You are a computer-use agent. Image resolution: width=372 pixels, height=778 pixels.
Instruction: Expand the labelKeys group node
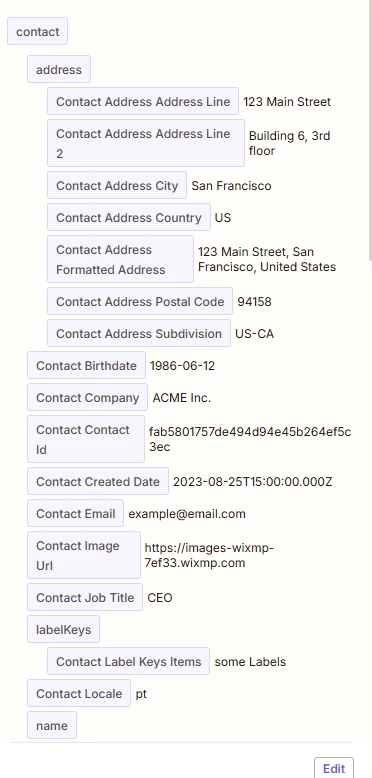(63, 630)
